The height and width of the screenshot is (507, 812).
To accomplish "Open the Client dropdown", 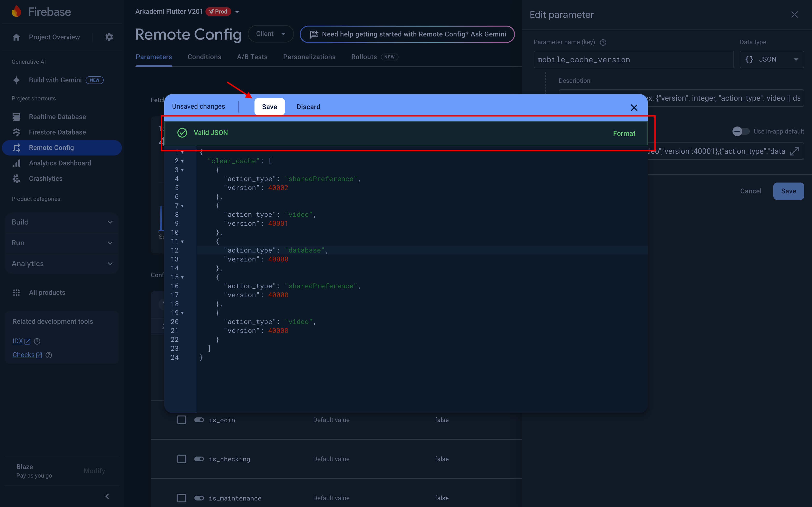I will [x=270, y=34].
